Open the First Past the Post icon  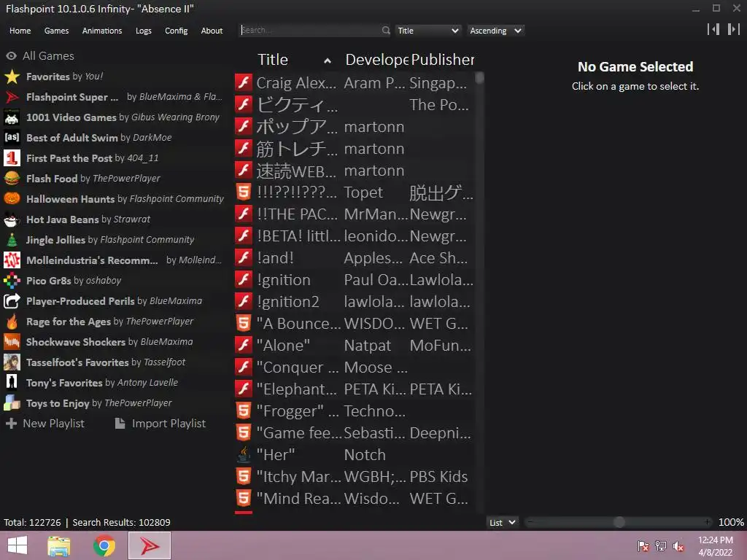(x=12, y=158)
